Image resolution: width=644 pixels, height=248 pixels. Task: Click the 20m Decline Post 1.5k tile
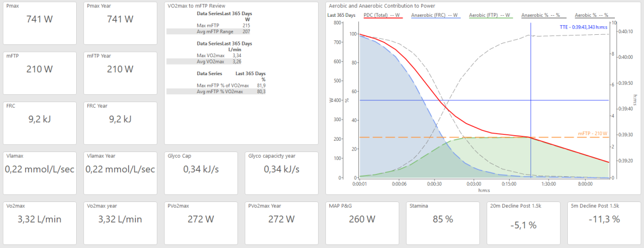523,223
